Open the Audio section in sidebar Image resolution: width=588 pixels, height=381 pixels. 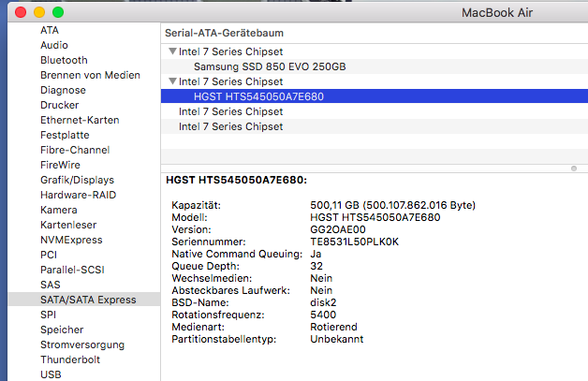click(x=54, y=45)
